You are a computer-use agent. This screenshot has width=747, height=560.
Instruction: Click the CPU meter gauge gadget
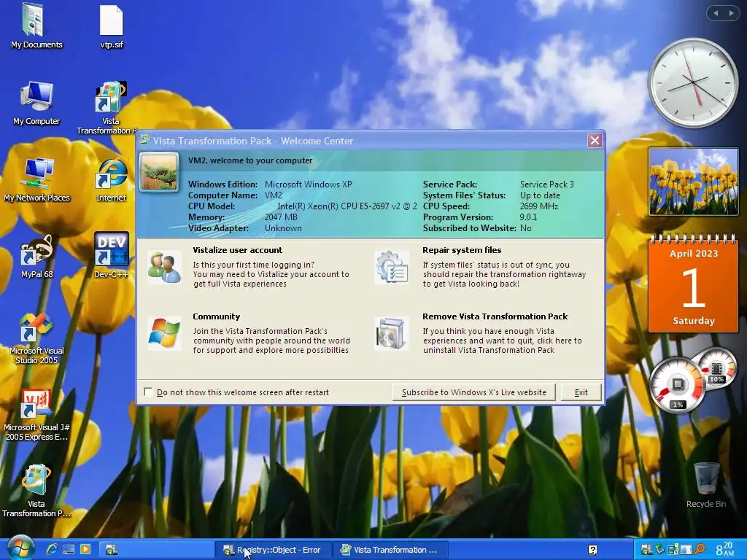(678, 385)
